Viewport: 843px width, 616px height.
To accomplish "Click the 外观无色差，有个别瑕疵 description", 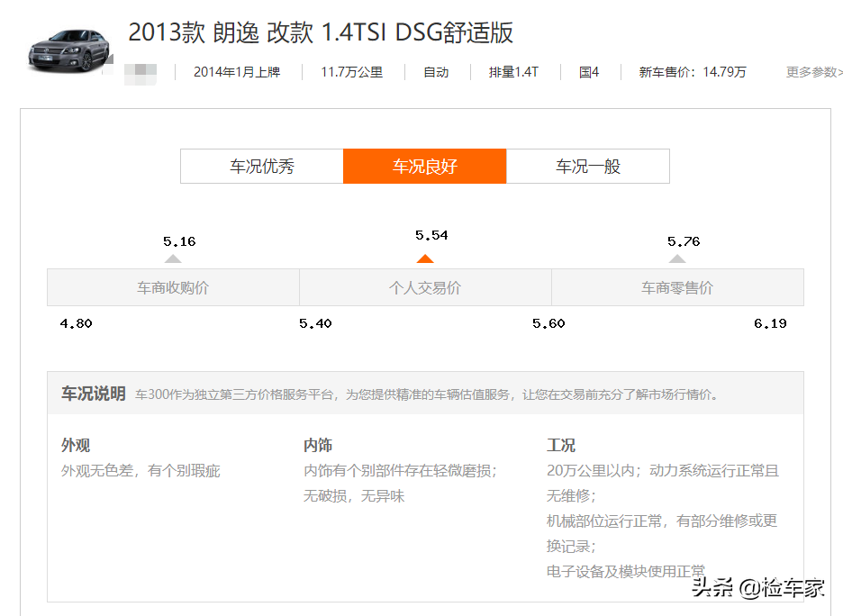I will pos(140,471).
